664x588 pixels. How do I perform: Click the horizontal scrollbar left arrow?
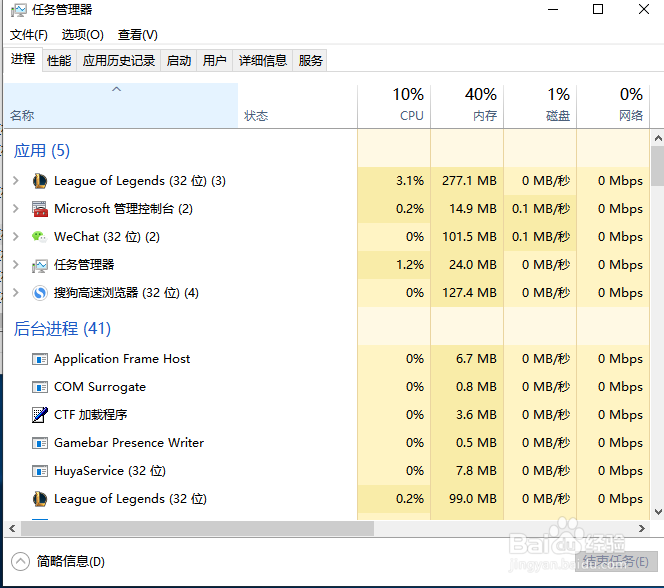point(12,528)
